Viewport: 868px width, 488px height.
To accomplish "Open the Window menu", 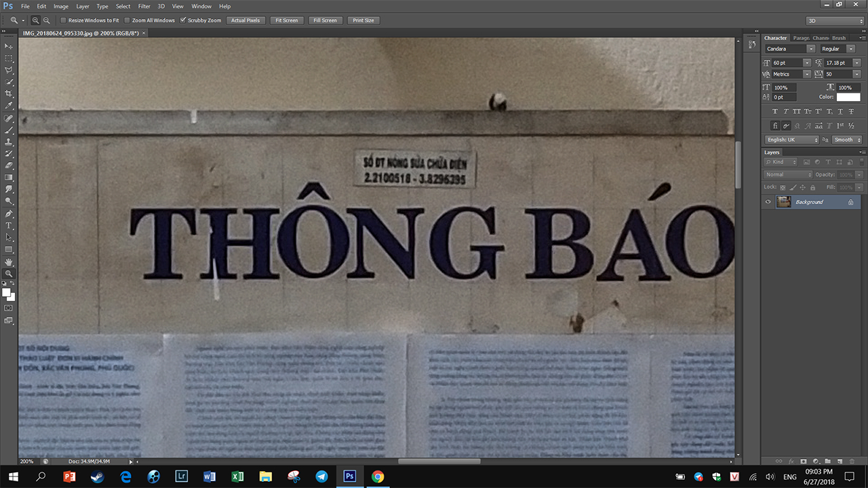I will pyautogui.click(x=201, y=6).
